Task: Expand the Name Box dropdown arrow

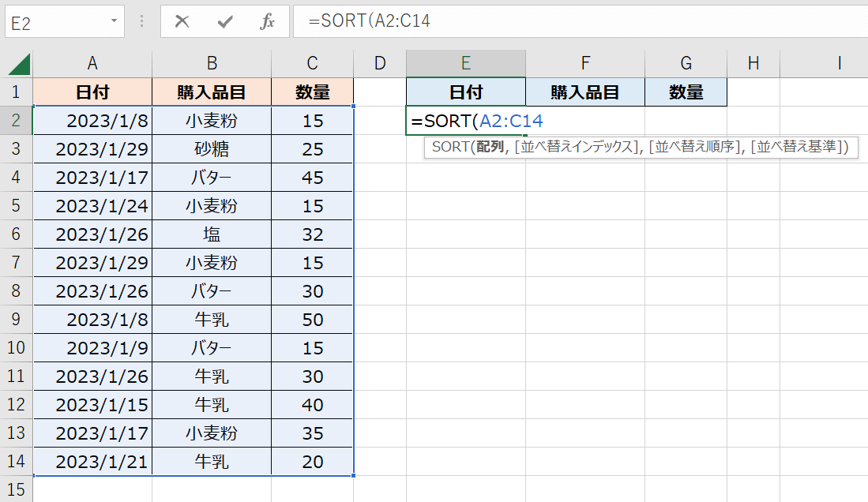Action: pos(115,21)
